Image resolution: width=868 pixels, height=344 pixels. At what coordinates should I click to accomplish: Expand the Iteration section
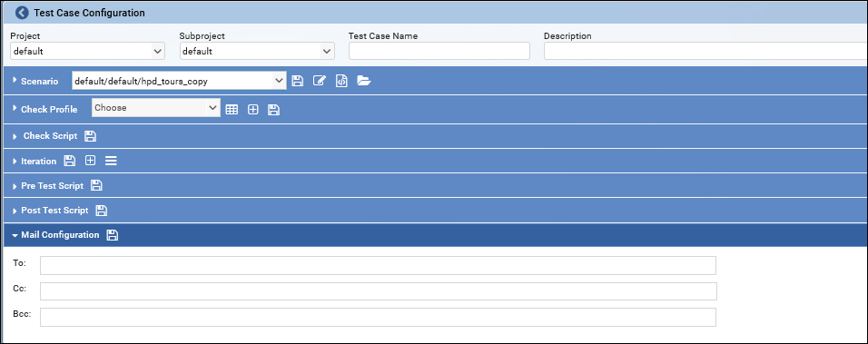click(15, 161)
